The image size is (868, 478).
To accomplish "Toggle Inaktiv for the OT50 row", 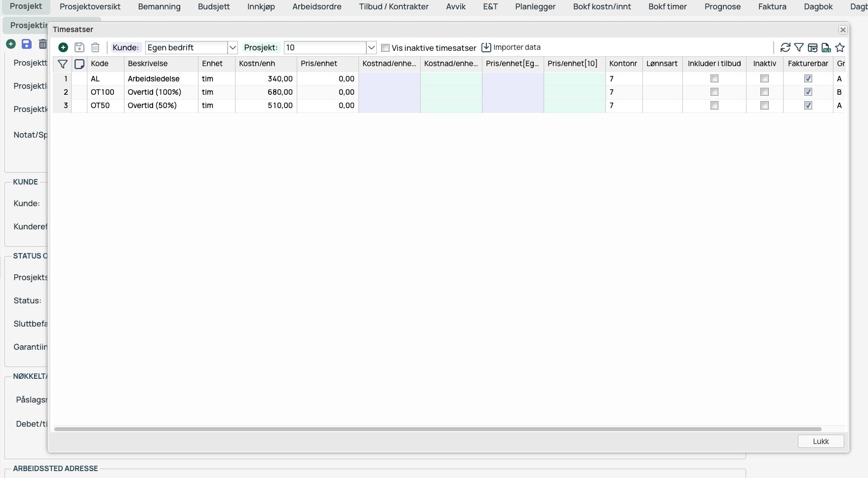I will 765,105.
